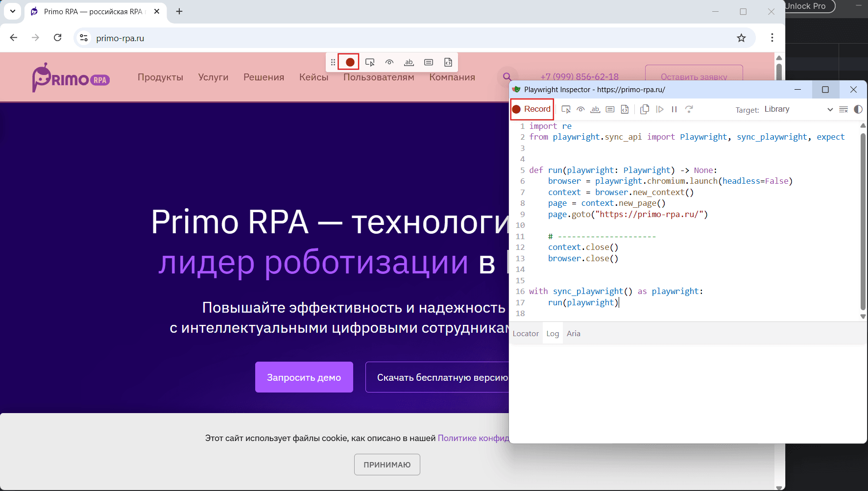The width and height of the screenshot is (868, 491).
Task: Click code line page.goto("https://primo-rpa.ru/")
Action: click(628, 215)
